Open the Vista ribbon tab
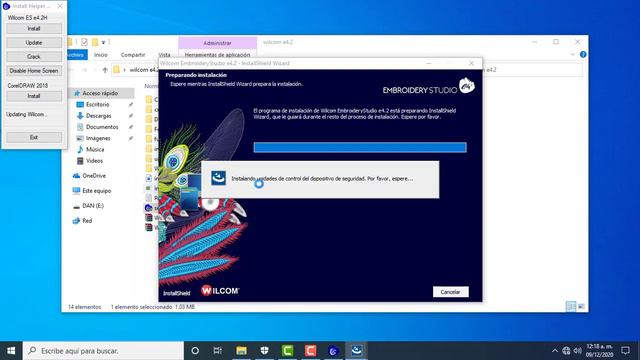Viewport: 640px width, 360px height. click(164, 55)
